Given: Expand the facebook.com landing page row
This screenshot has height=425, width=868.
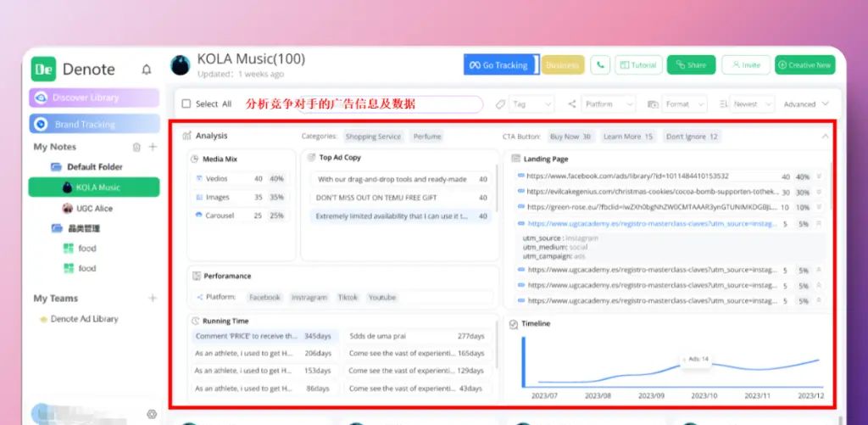Looking at the screenshot, I should click(819, 176).
